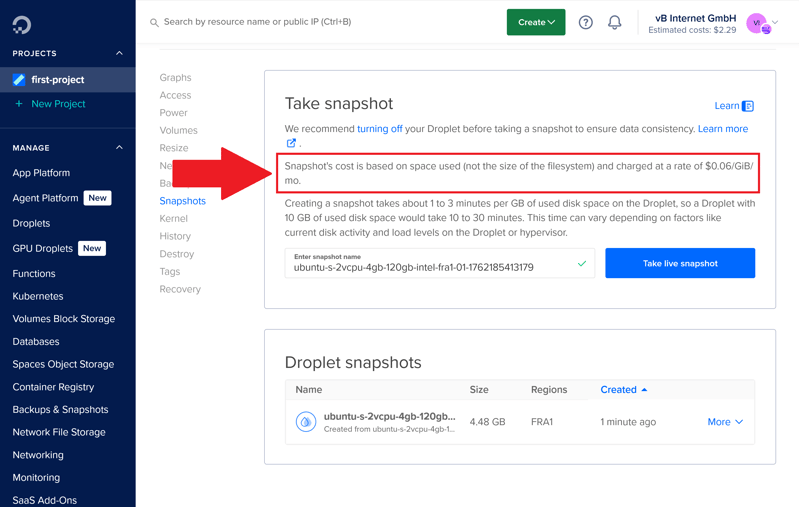Click the user avatar icon
The height and width of the screenshot is (507, 800).
(x=758, y=23)
